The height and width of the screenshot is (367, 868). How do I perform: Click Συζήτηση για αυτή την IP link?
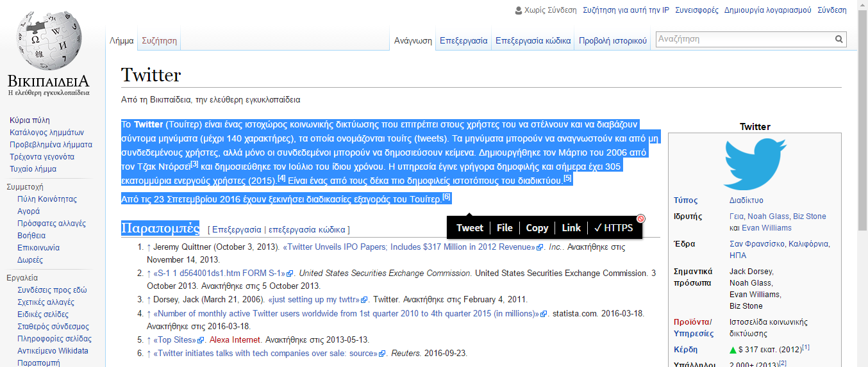[x=626, y=10]
